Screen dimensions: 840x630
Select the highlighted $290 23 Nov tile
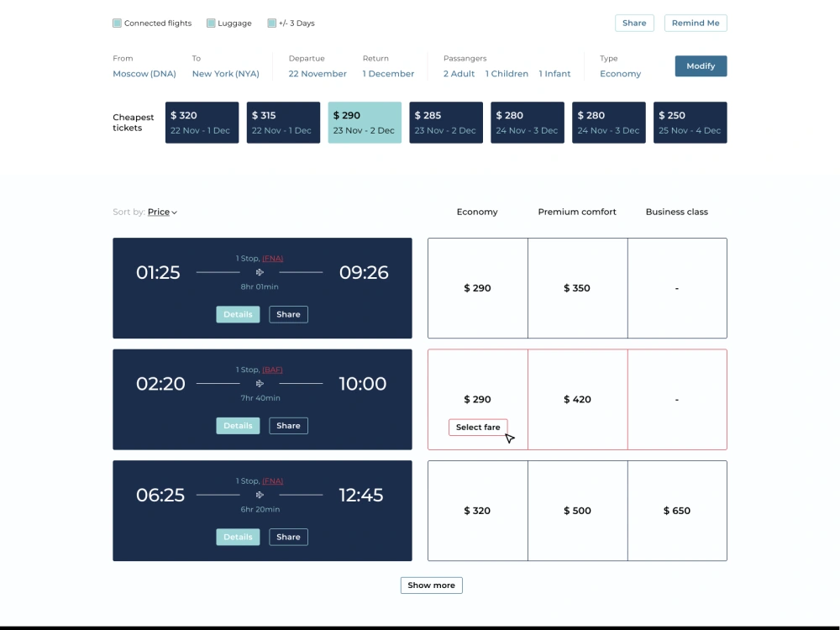[365, 123]
